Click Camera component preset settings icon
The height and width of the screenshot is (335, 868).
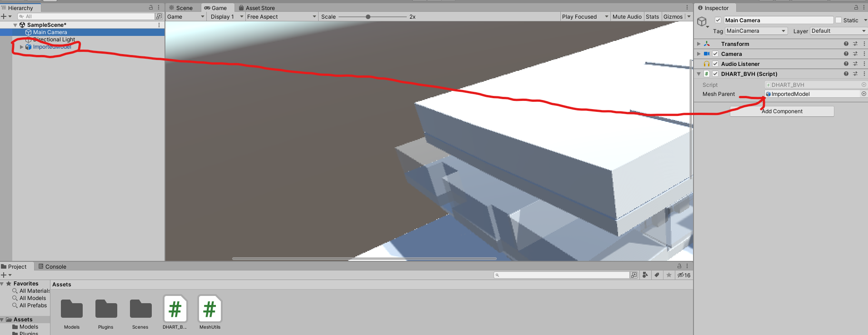pyautogui.click(x=855, y=54)
